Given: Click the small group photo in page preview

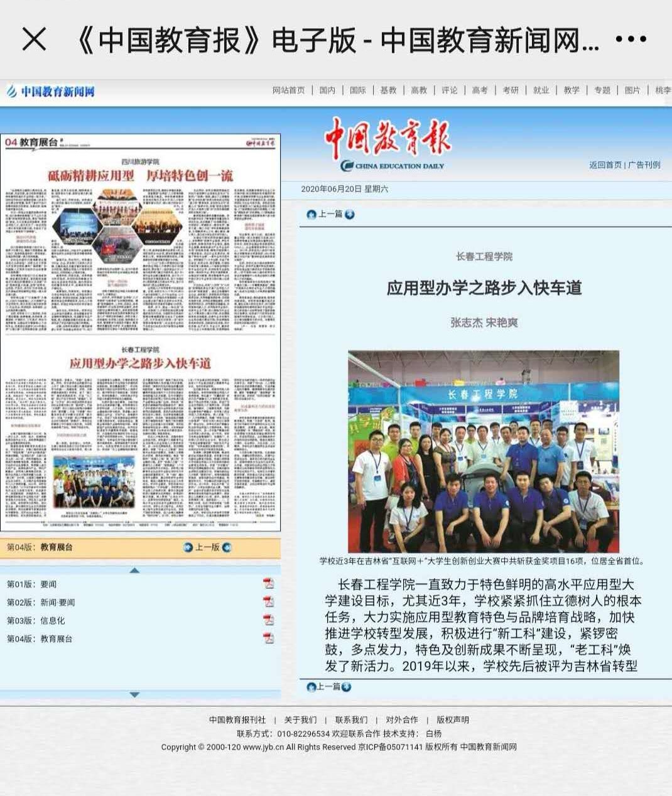Looking at the screenshot, I should pyautogui.click(x=94, y=481).
